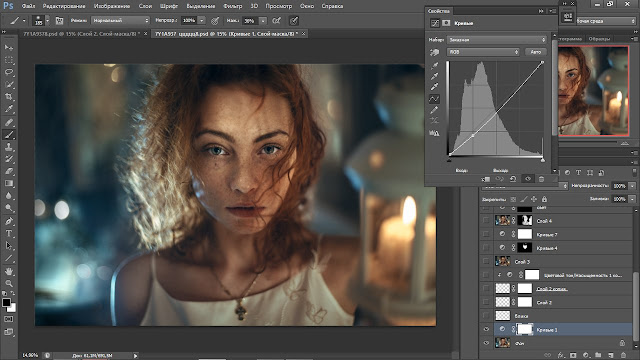Image resolution: width=640 pixels, height=360 pixels.
Task: Open the Curves preset dropdown
Action: tap(497, 40)
